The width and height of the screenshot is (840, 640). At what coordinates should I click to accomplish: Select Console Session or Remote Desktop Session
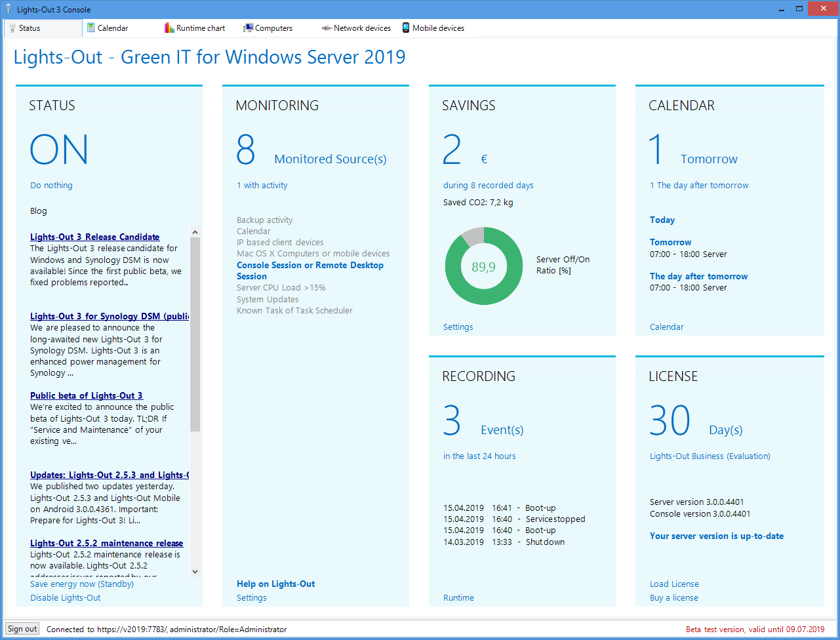pyautogui.click(x=310, y=271)
